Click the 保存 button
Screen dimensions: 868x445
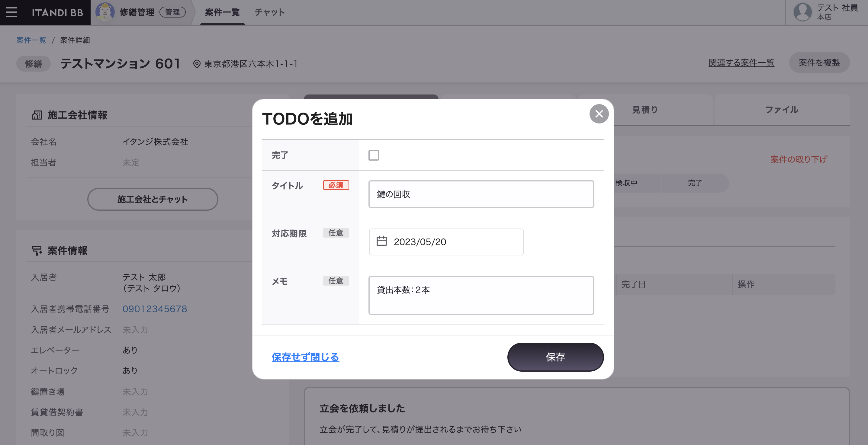[555, 357]
